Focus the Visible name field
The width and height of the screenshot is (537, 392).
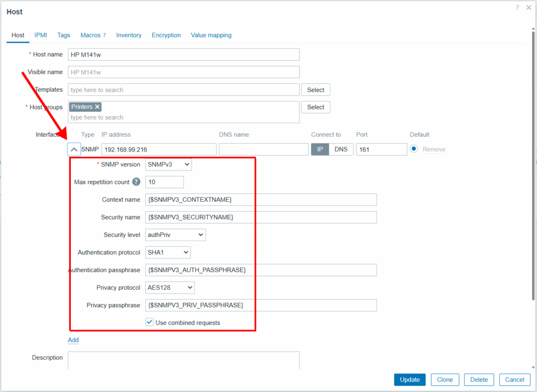[x=184, y=72]
